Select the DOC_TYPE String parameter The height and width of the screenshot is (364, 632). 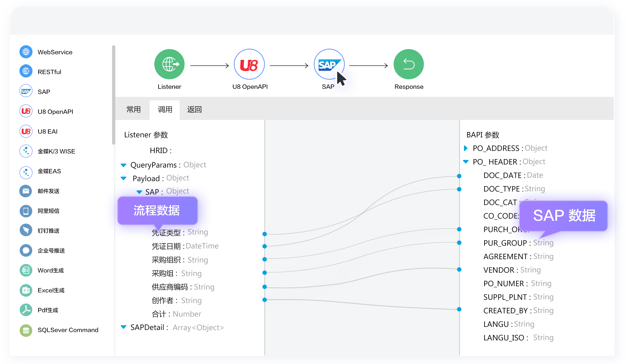[x=514, y=189]
